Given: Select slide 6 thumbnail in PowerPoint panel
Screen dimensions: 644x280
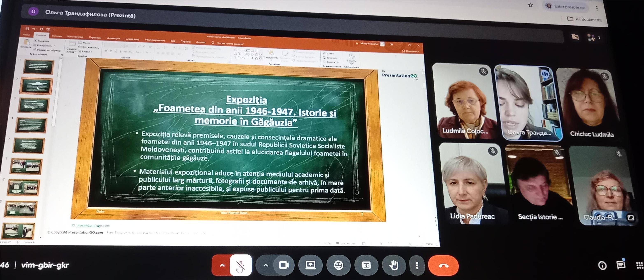Looking at the screenshot, I should (26, 166).
